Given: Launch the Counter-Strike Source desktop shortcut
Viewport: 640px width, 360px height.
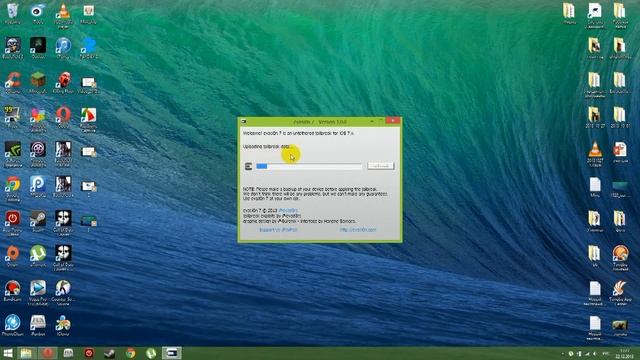Looking at the screenshot, I should (x=63, y=292).
